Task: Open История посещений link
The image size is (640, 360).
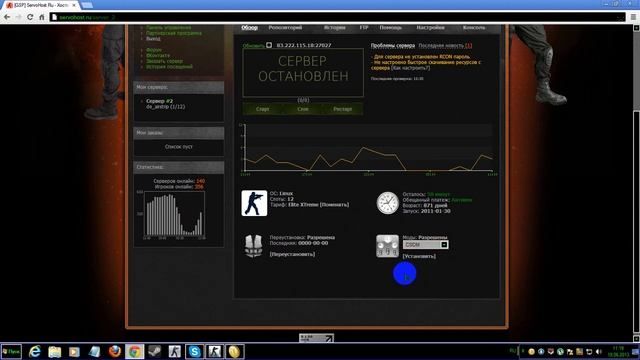Action: pos(169,67)
